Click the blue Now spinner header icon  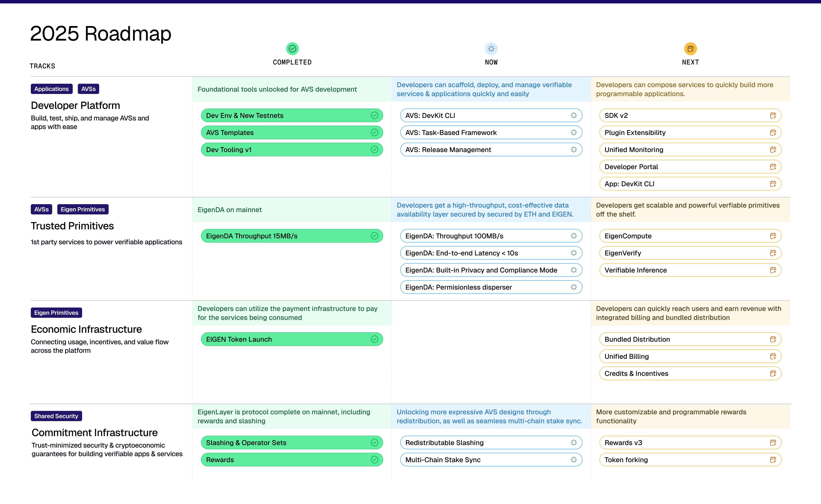pyautogui.click(x=491, y=49)
